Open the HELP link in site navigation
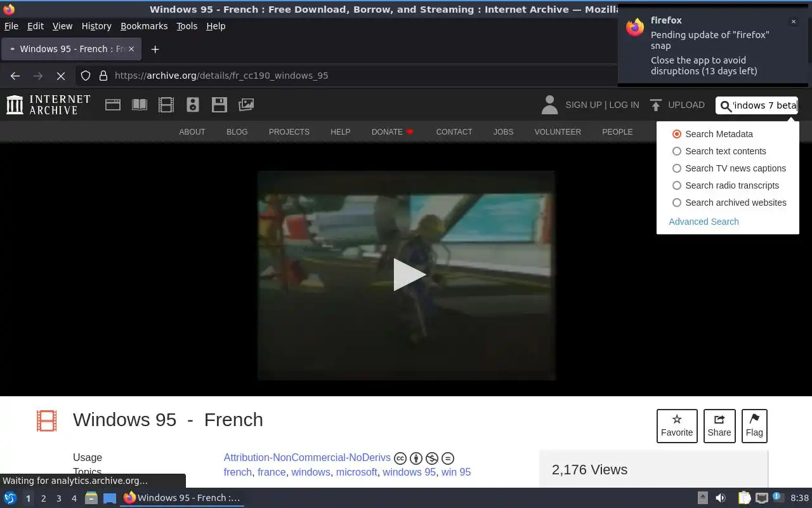Screen dimensions: 812x508 pyautogui.click(x=340, y=132)
